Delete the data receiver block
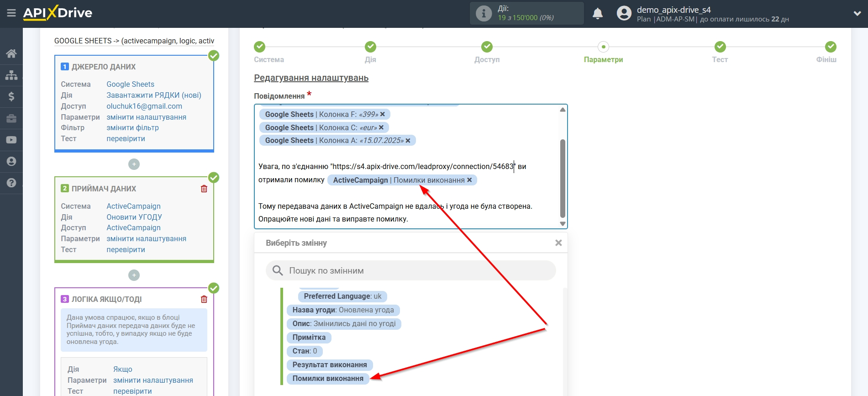The image size is (868, 396). pyautogui.click(x=204, y=189)
